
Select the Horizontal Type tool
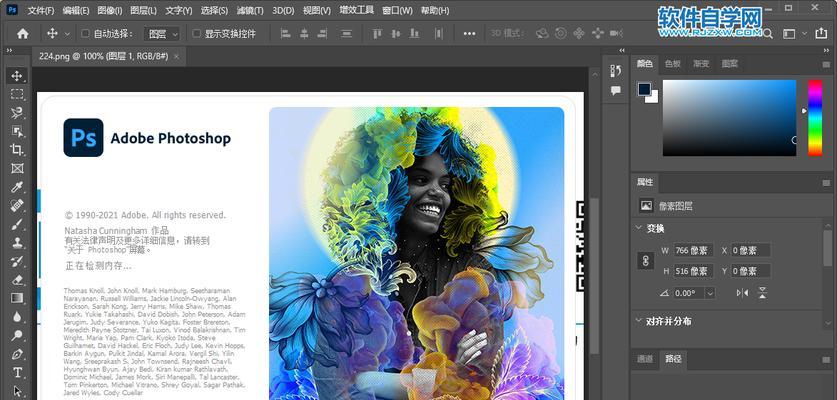point(17,372)
